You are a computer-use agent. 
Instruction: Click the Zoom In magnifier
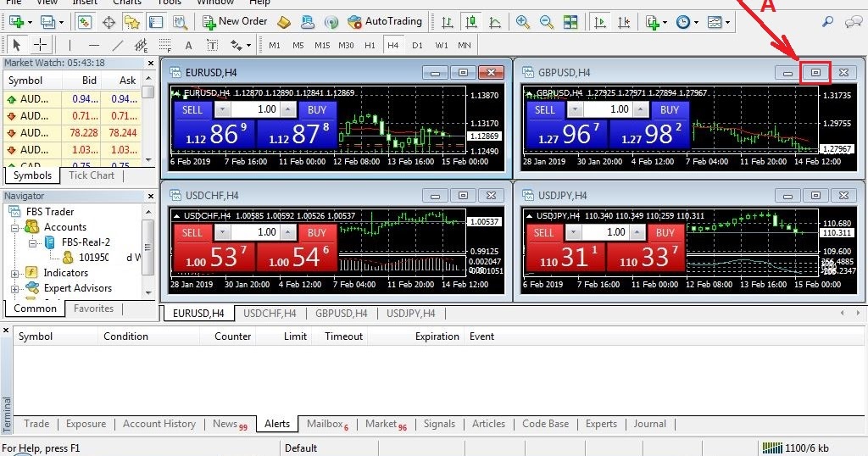pyautogui.click(x=522, y=22)
